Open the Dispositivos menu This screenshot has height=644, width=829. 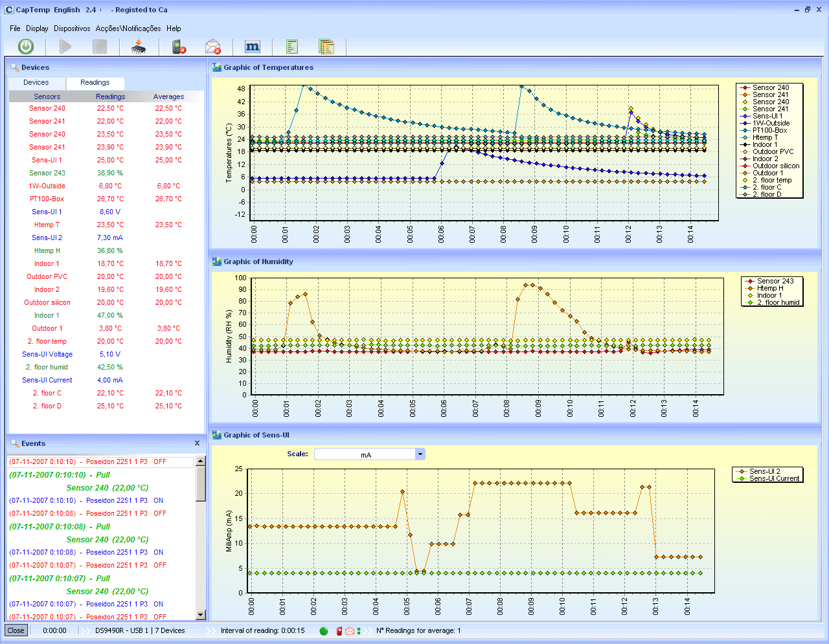[72, 28]
